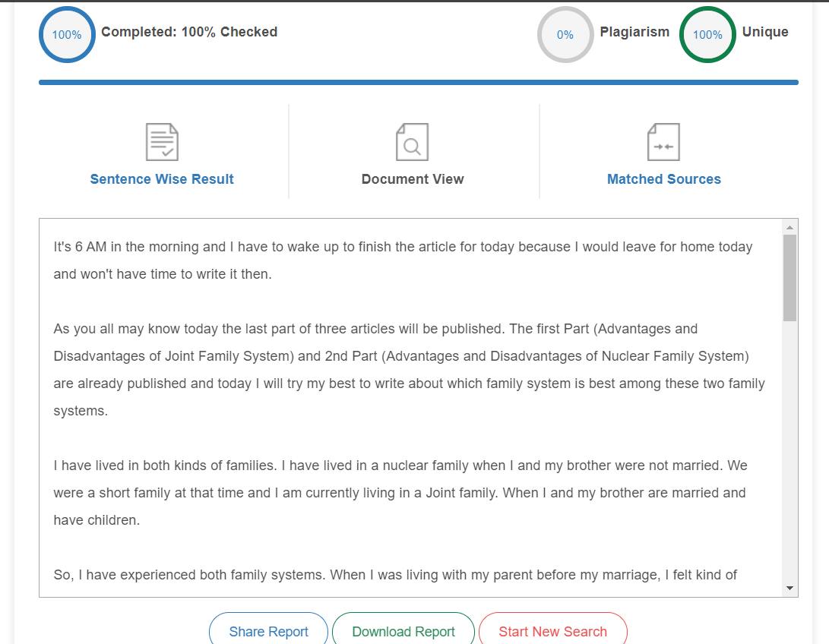Image resolution: width=829 pixels, height=644 pixels.
Task: Click the blue 100% completed circle
Action: pyautogui.click(x=67, y=34)
